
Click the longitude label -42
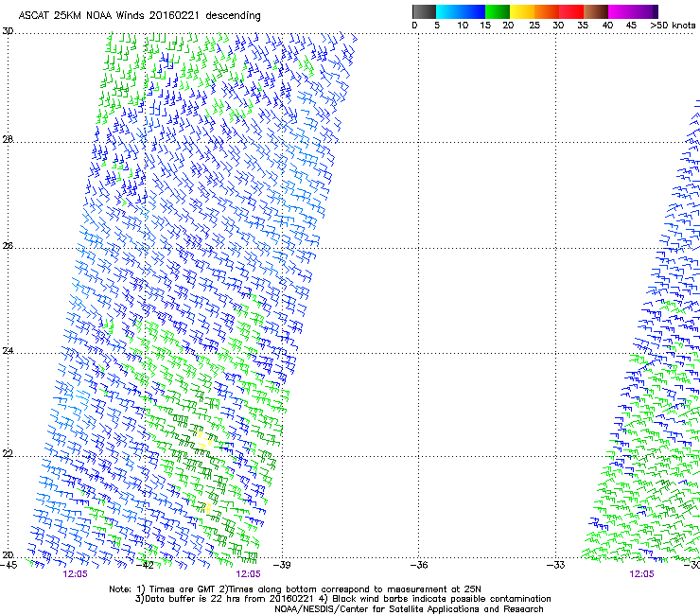click(x=144, y=565)
